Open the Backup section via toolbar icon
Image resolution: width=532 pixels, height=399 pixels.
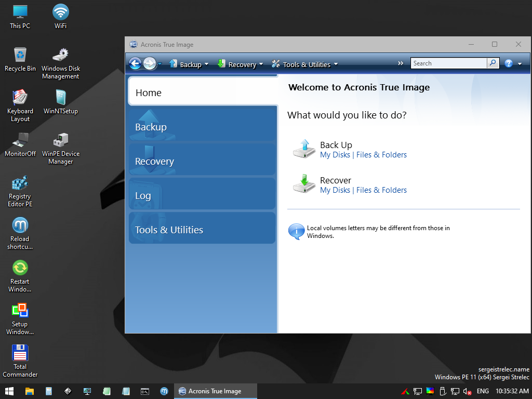(x=173, y=63)
